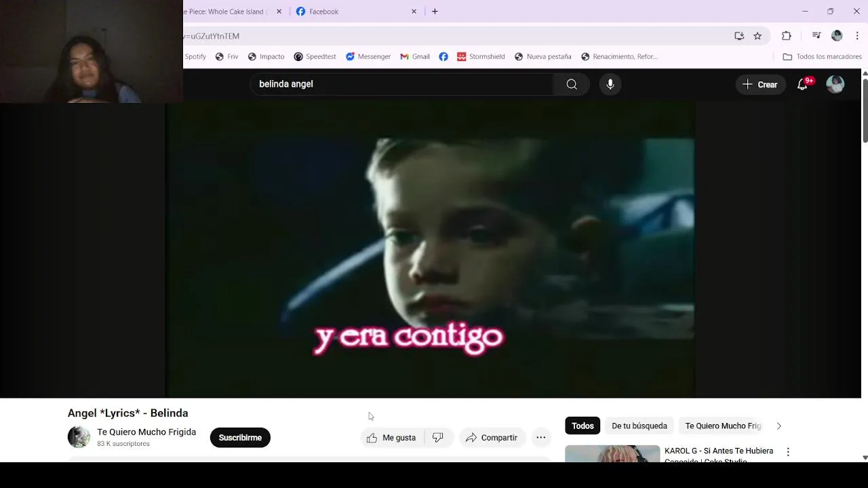Open the Todos los marcadores folder
This screenshot has height=488, width=868.
point(822,56)
